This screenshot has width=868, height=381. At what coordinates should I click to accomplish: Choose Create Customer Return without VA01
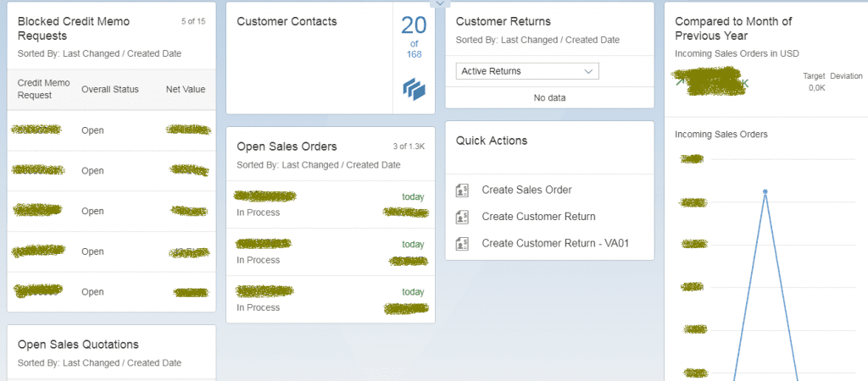538,217
